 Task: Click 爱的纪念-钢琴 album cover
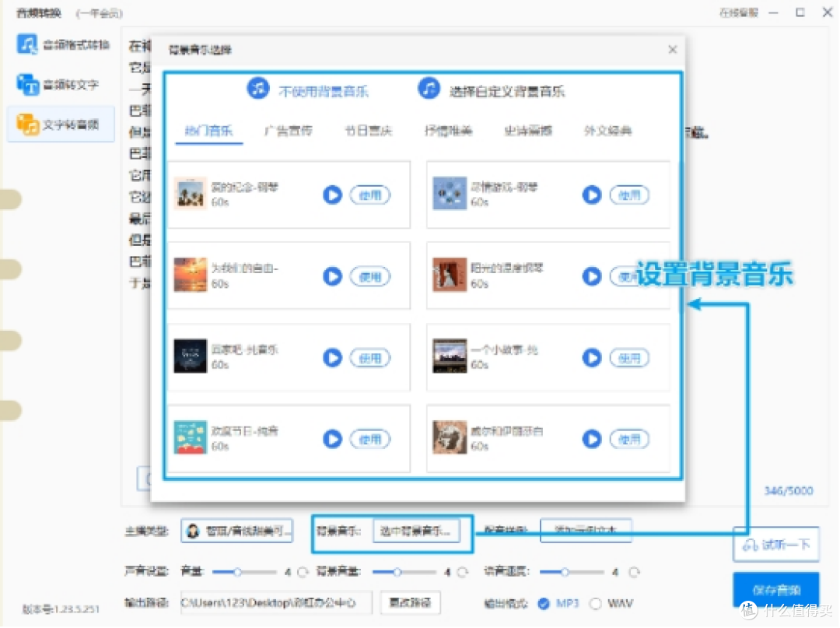coord(191,194)
